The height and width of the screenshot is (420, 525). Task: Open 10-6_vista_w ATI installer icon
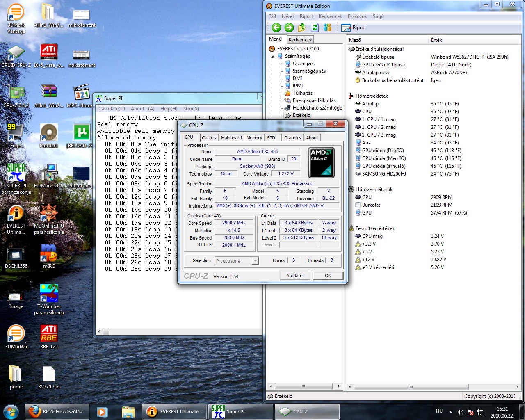point(49,57)
